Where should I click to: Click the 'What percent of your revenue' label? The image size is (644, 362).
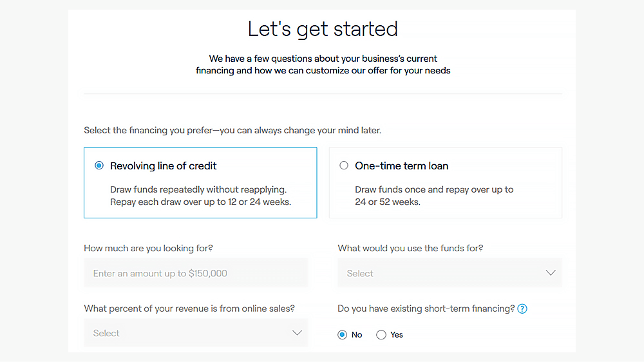tap(189, 309)
